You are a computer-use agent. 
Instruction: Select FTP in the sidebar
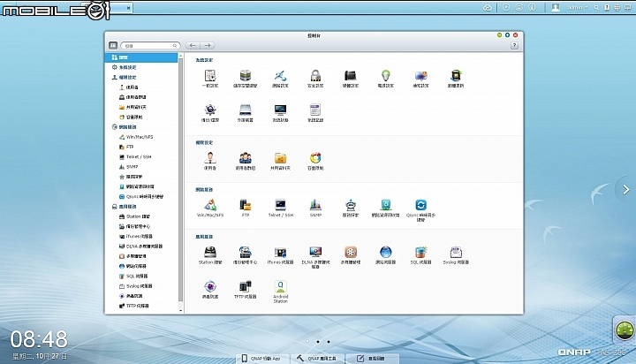(126, 147)
